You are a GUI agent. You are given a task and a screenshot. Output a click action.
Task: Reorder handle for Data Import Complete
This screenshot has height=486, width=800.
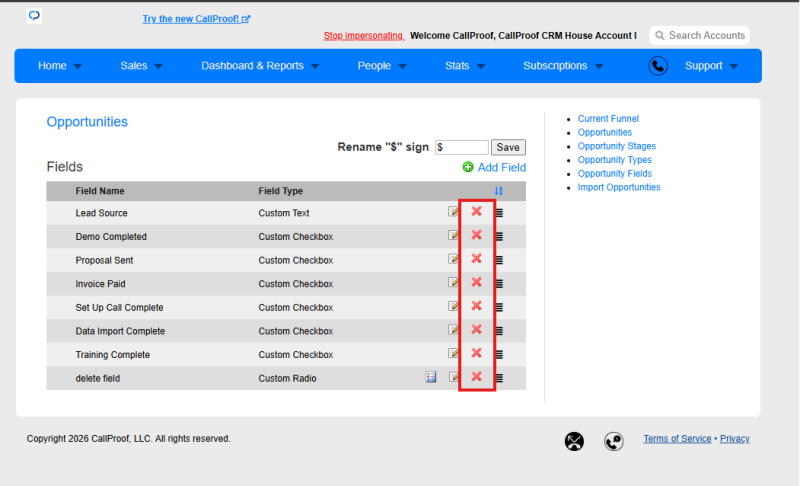click(499, 331)
